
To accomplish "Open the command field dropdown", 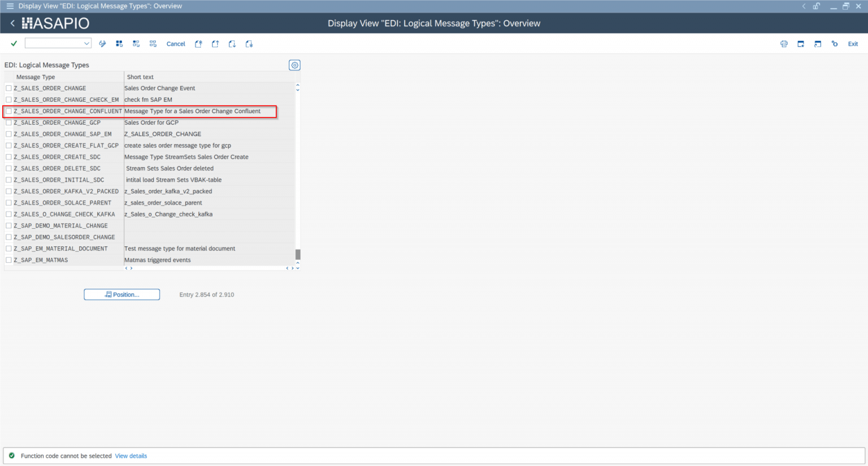I will (86, 43).
